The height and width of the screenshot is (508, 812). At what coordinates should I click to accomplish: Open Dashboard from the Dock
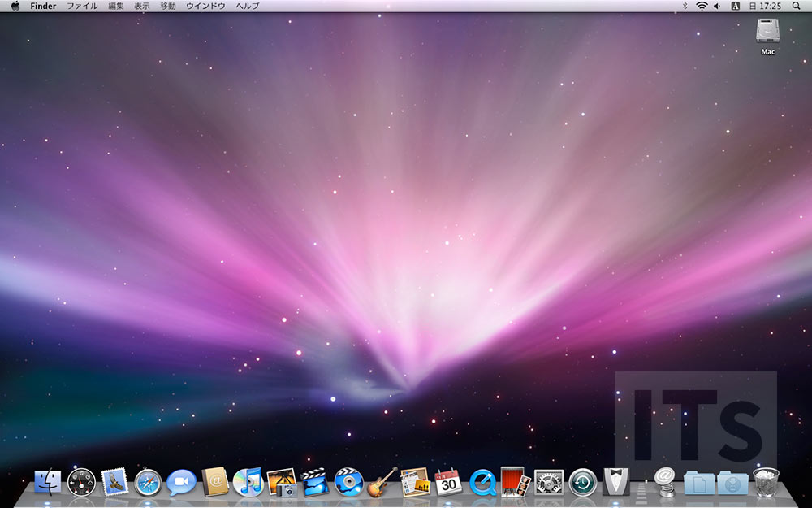(x=80, y=484)
